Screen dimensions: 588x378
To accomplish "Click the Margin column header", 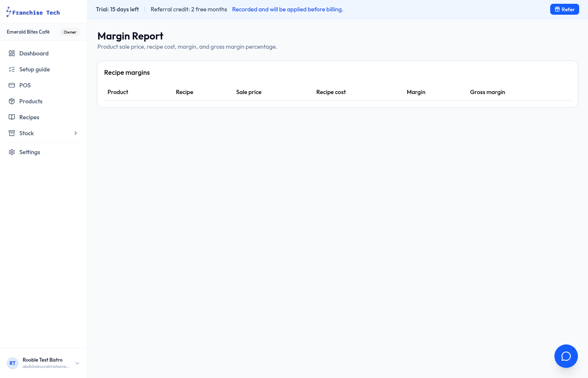I will [416, 92].
